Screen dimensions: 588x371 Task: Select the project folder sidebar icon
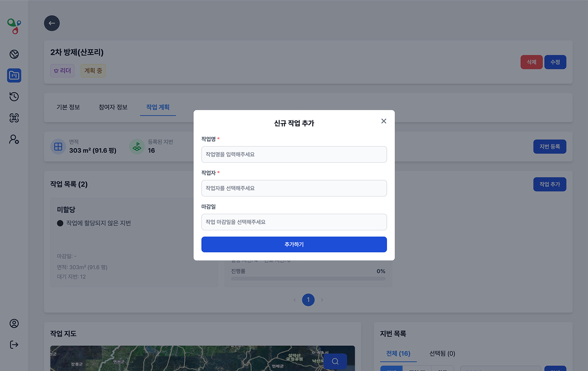pyautogui.click(x=14, y=75)
